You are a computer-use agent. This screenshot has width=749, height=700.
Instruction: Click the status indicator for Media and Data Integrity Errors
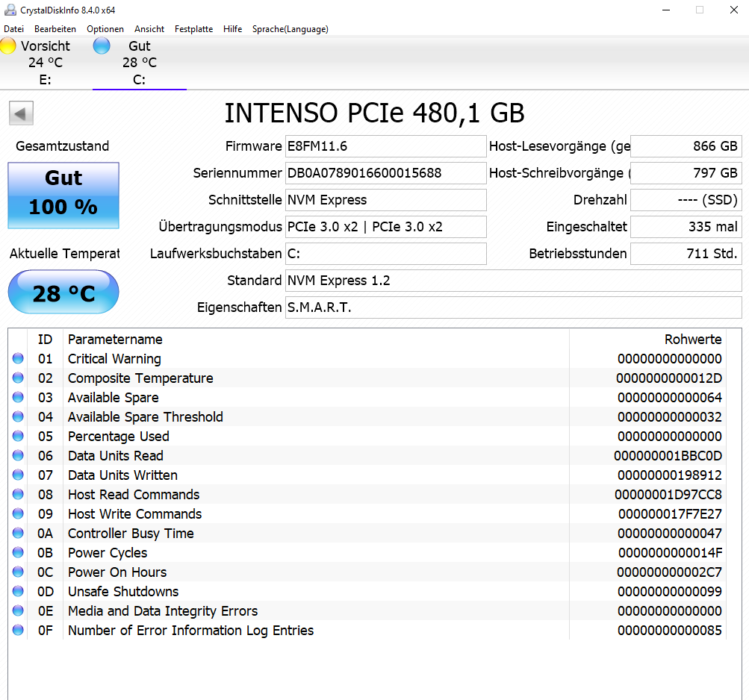pyautogui.click(x=18, y=610)
